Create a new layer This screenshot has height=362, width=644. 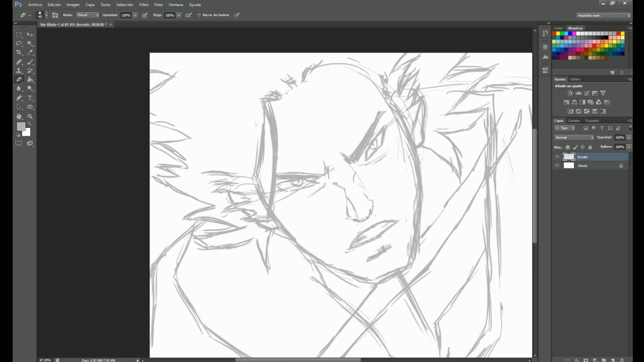(613, 360)
